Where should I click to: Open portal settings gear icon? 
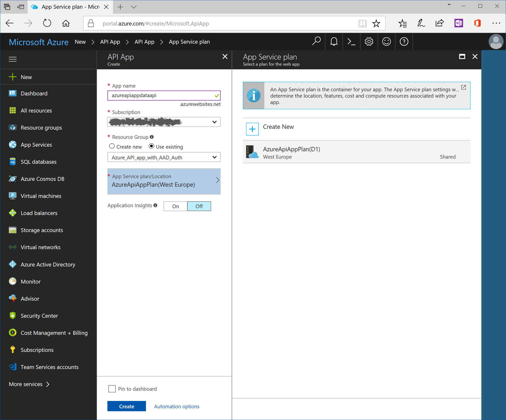(x=369, y=42)
